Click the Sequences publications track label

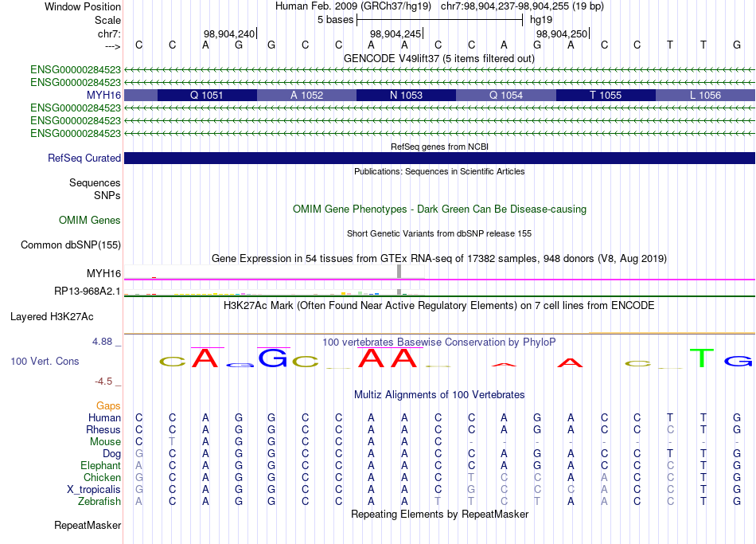click(95, 183)
